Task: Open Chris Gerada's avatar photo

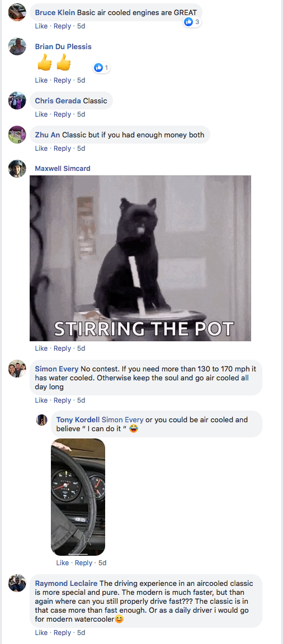Action: [x=17, y=101]
